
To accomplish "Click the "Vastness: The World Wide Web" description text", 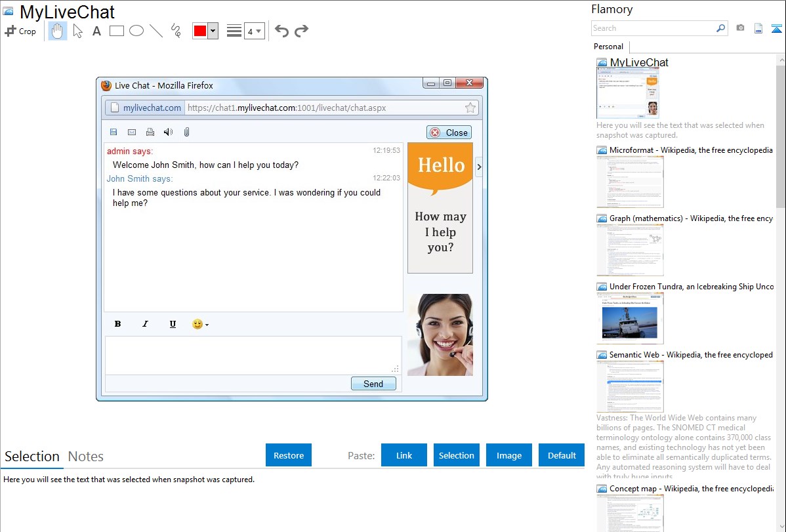I will (684, 447).
